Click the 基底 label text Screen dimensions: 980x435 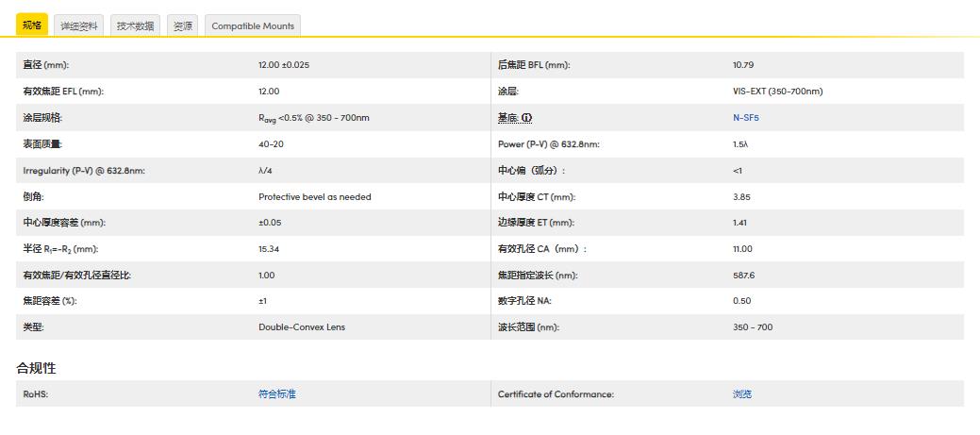[507, 118]
